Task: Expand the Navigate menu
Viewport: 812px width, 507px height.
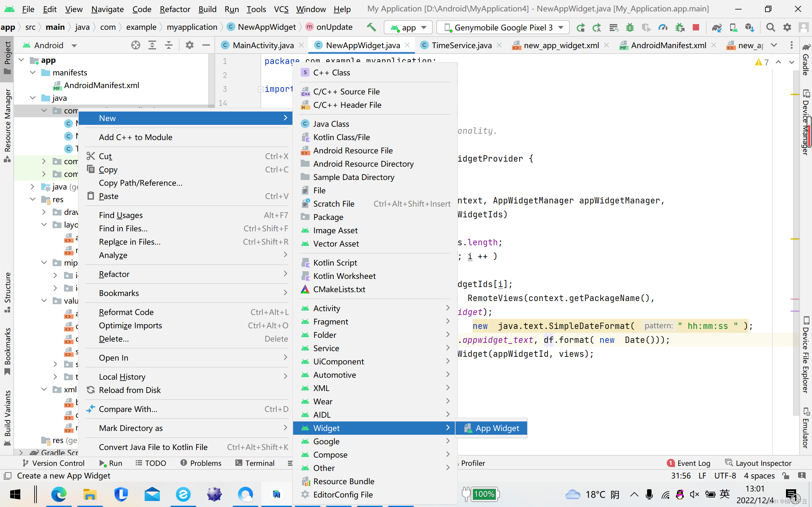Action: coord(107,8)
